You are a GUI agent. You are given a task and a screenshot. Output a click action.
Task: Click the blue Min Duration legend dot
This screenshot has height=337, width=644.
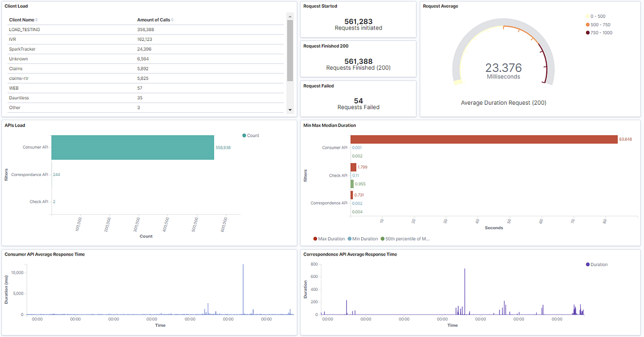tap(350, 238)
